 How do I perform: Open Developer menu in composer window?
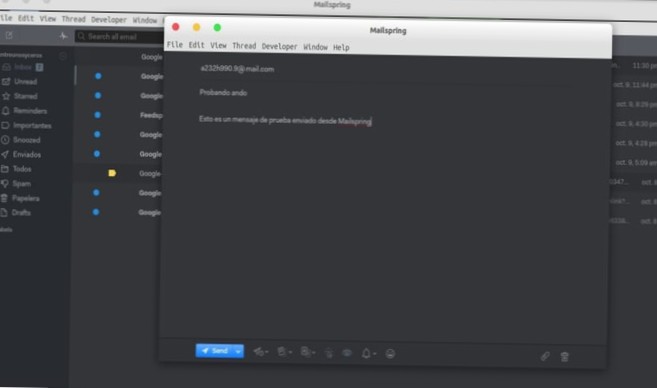point(279,47)
